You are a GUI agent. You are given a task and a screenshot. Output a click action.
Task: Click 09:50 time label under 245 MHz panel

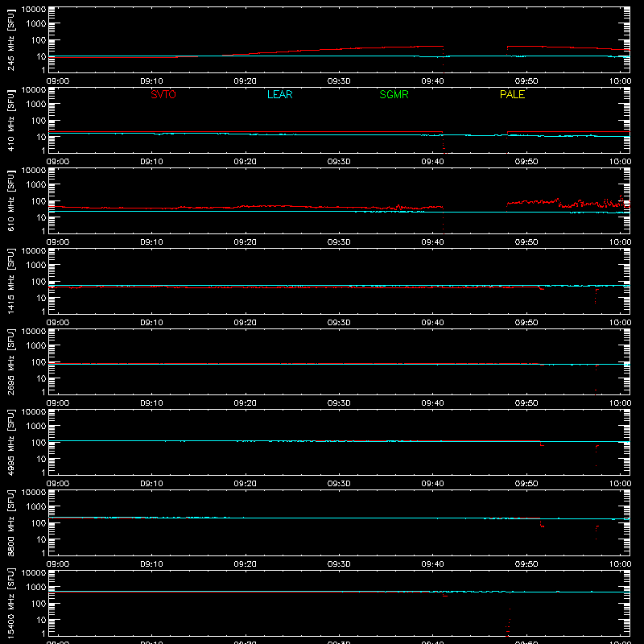pos(526,81)
